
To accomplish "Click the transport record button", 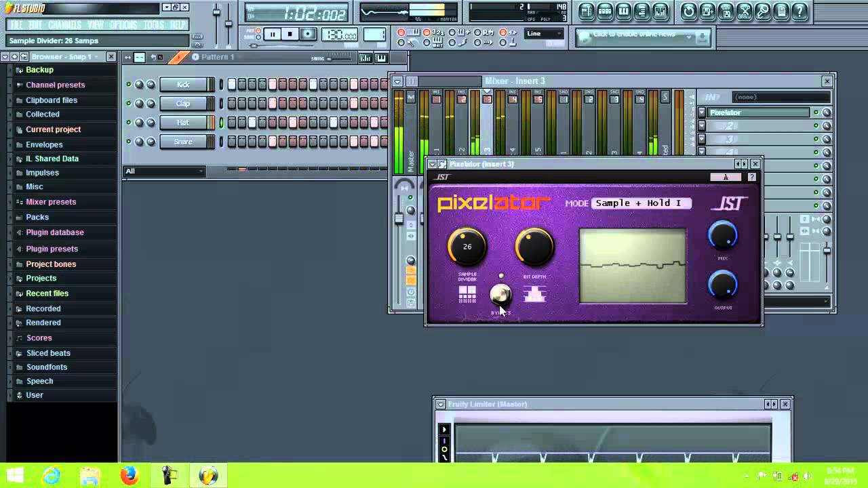I will point(308,34).
